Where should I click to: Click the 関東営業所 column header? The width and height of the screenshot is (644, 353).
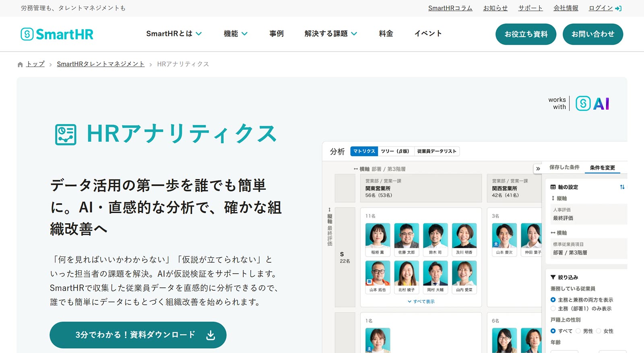pyautogui.click(x=421, y=188)
